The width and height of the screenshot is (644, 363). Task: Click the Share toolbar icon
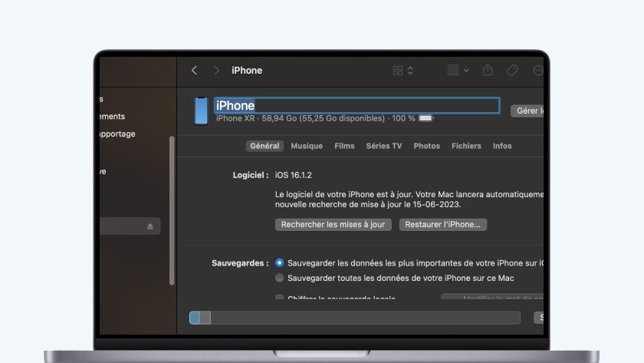tap(488, 70)
